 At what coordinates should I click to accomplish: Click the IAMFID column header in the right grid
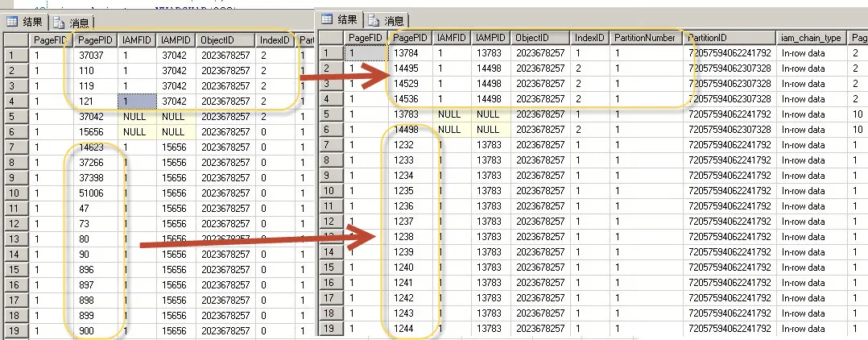coord(452,38)
